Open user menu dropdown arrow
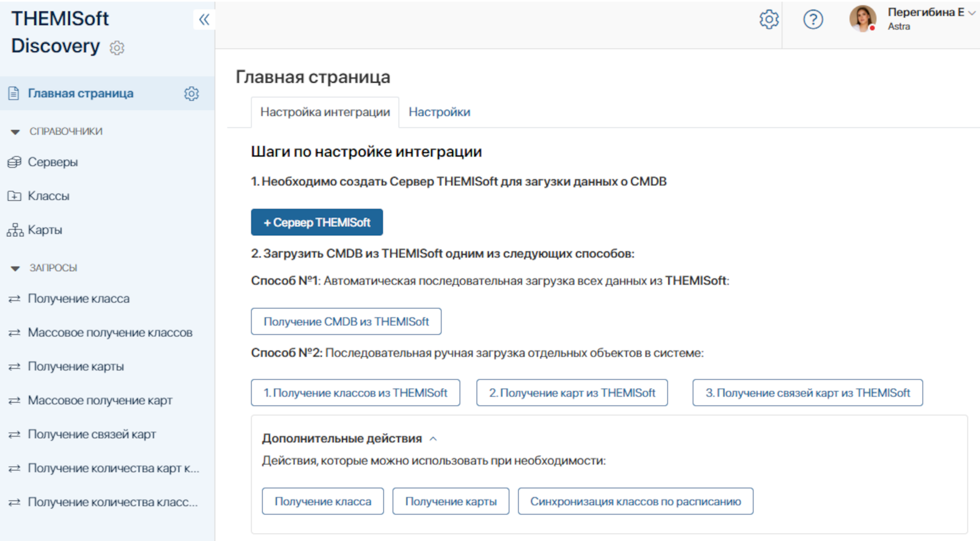 coord(972,13)
